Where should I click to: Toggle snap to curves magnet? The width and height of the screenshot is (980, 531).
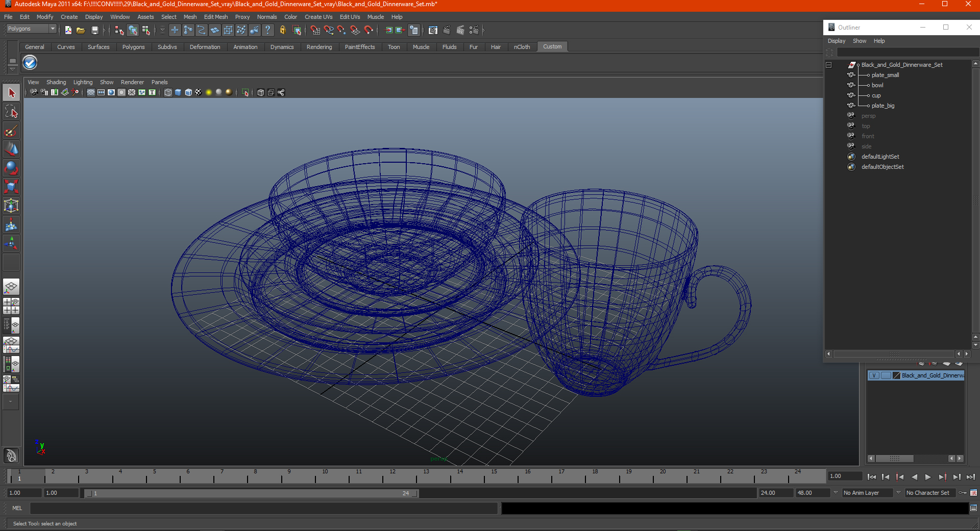click(x=329, y=30)
